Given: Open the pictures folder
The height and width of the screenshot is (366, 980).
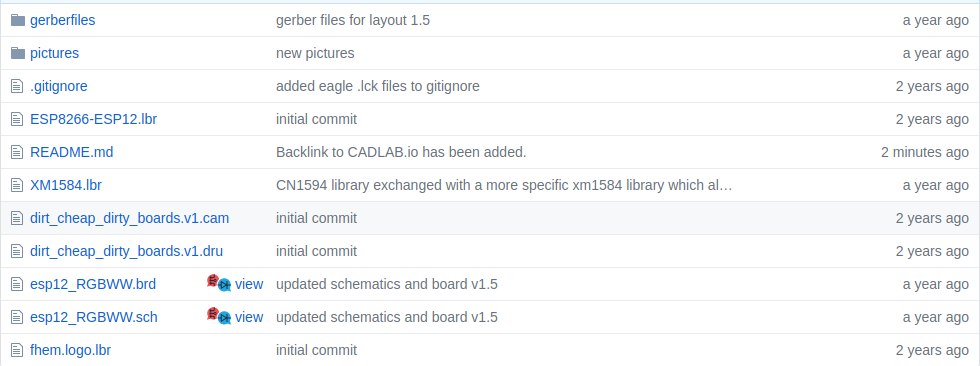Looking at the screenshot, I should 54,53.
